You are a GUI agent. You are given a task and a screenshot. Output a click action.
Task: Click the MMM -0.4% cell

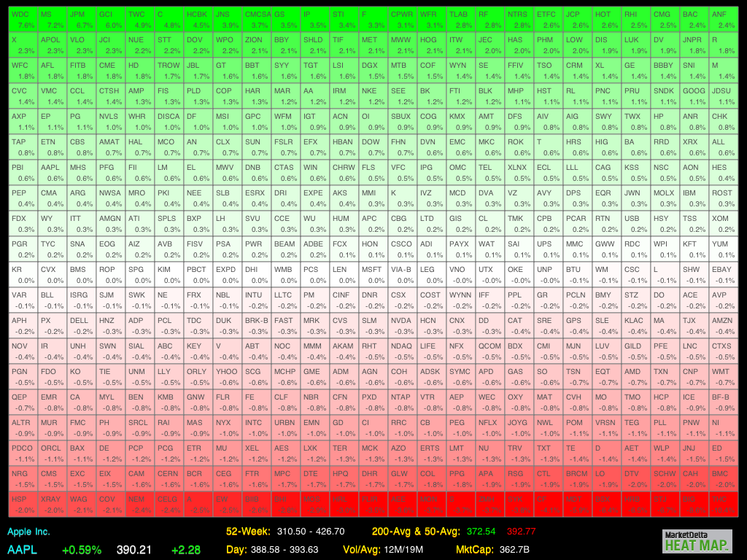[315, 351]
